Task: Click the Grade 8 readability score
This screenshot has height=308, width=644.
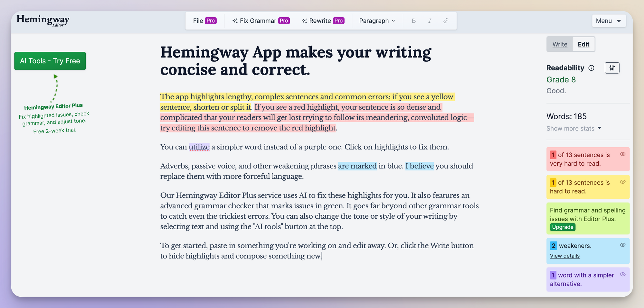Action: click(x=561, y=80)
